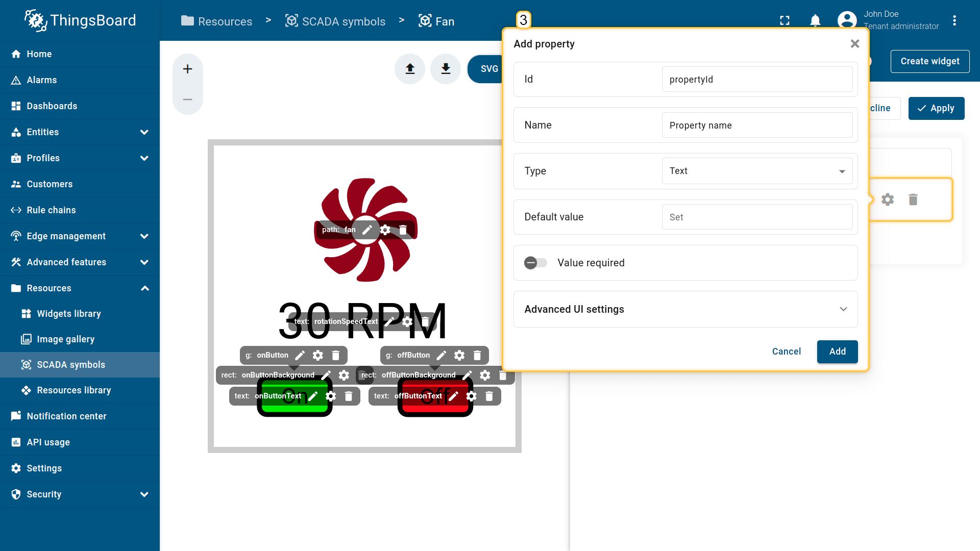
Task: Open the Type dropdown
Action: (x=757, y=171)
